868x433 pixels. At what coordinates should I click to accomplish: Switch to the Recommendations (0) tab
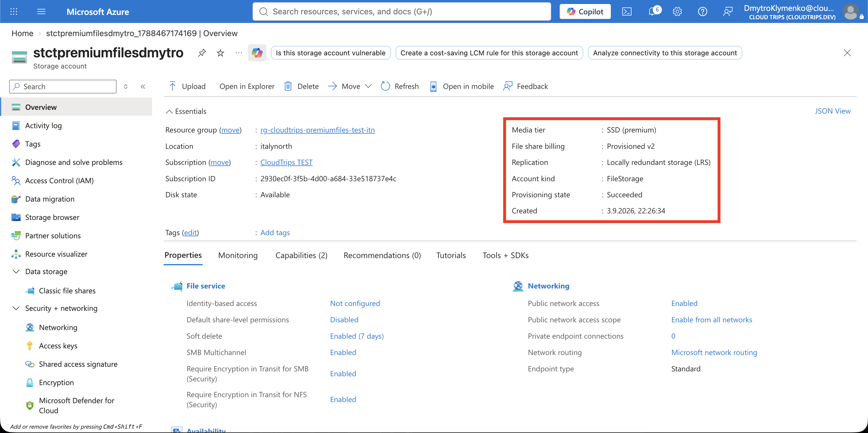(382, 255)
